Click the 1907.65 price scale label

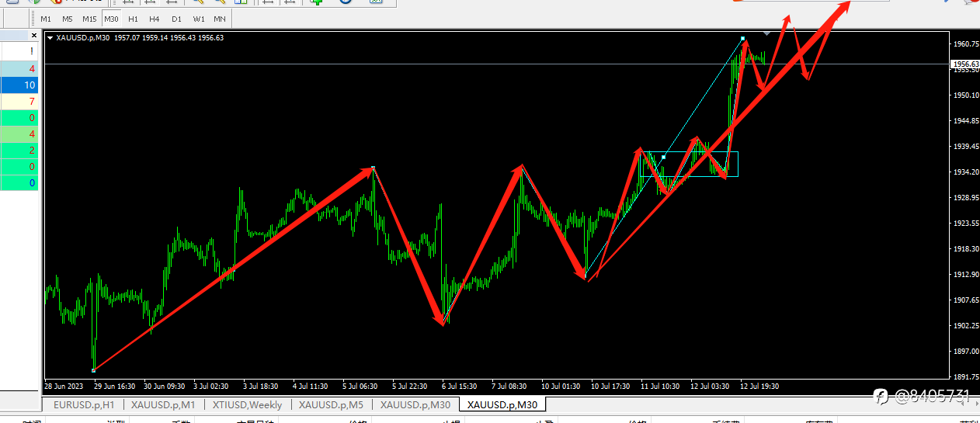(964, 300)
